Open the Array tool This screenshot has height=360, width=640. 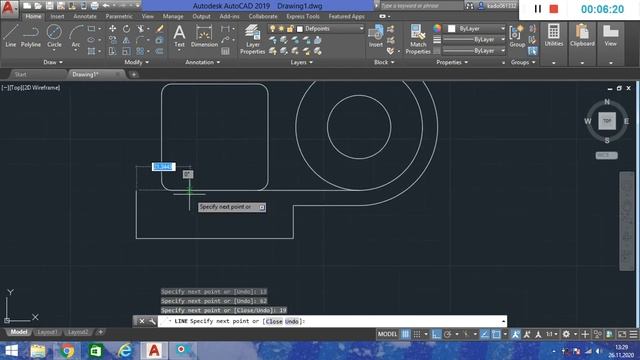pyautogui.click(x=140, y=51)
